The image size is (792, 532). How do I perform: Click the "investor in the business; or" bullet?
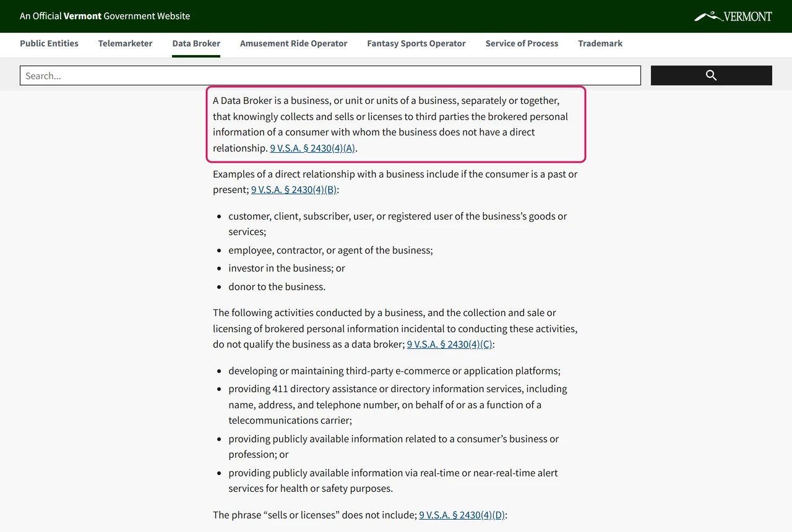point(286,268)
